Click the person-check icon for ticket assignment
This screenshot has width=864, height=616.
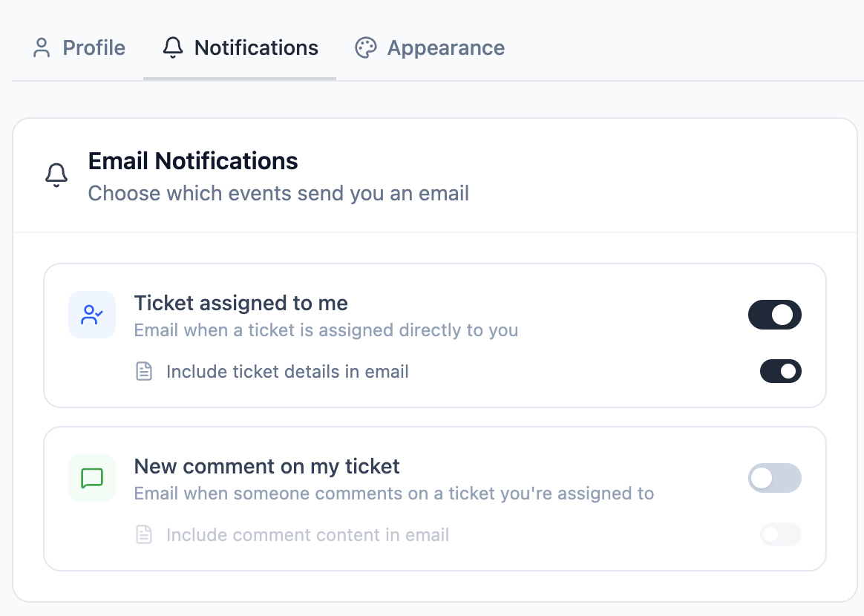tap(91, 314)
